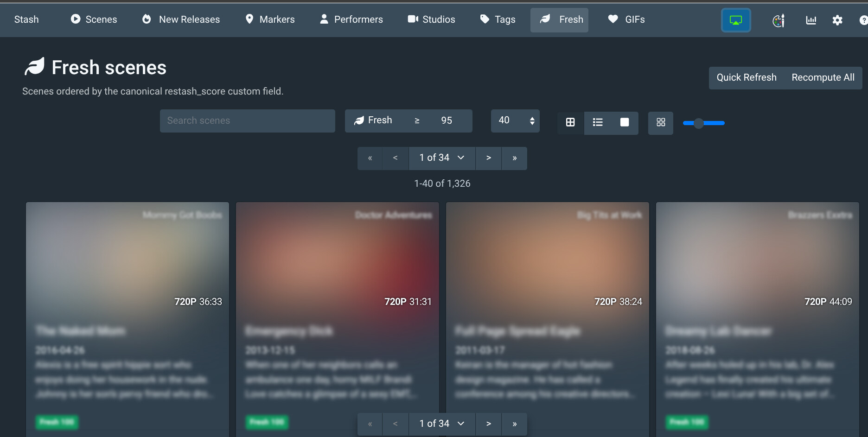The height and width of the screenshot is (437, 868).
Task: Click the ≥ comparison operator
Action: click(x=417, y=120)
